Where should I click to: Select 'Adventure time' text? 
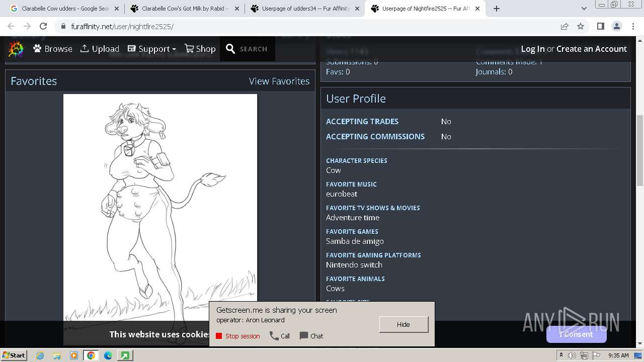pyautogui.click(x=353, y=217)
